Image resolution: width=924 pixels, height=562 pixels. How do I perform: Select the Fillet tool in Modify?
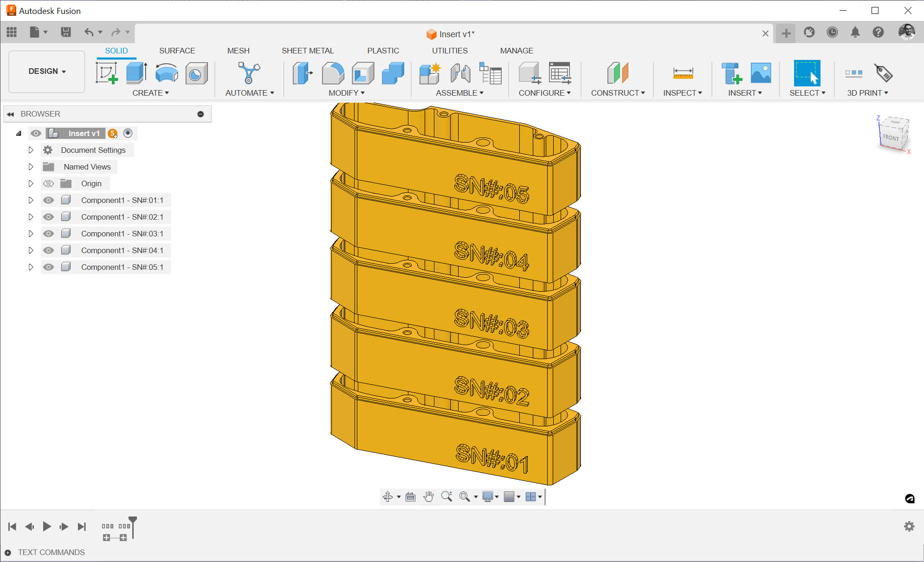[x=332, y=73]
